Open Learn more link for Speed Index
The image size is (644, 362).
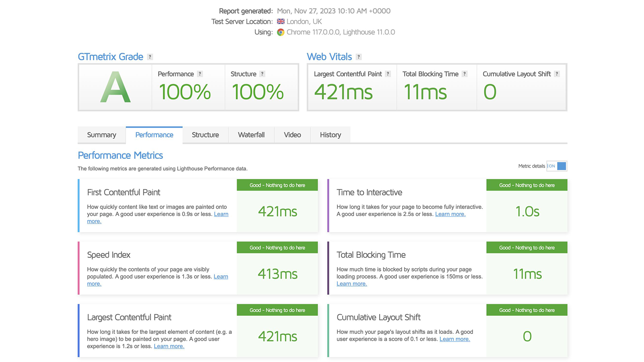pyautogui.click(x=221, y=277)
